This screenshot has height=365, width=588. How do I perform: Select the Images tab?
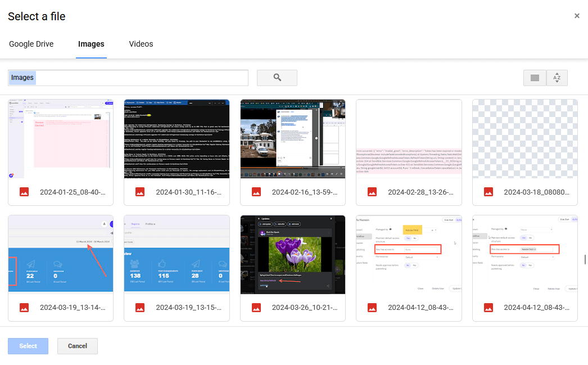point(91,44)
